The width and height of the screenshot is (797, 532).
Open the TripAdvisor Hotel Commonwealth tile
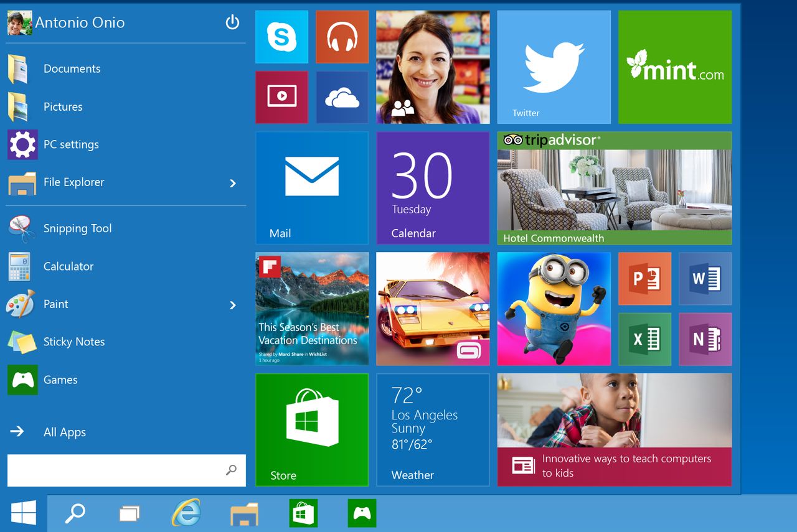coord(615,188)
